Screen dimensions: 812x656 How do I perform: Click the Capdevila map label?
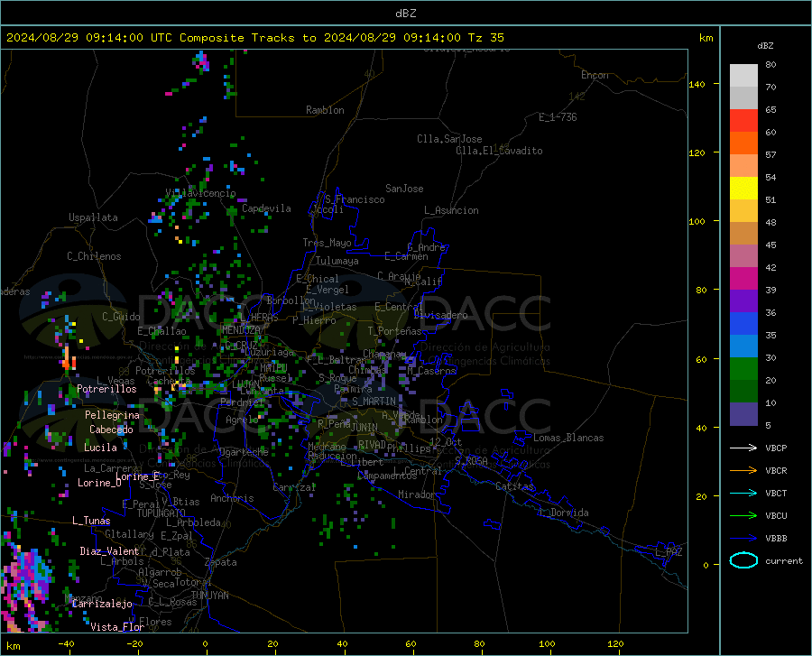click(x=266, y=208)
